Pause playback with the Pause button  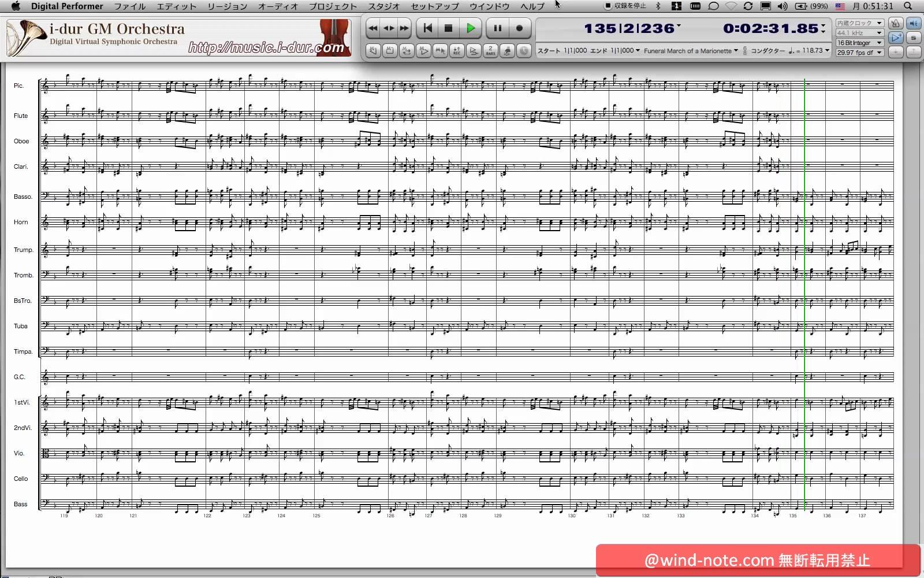[x=497, y=28]
